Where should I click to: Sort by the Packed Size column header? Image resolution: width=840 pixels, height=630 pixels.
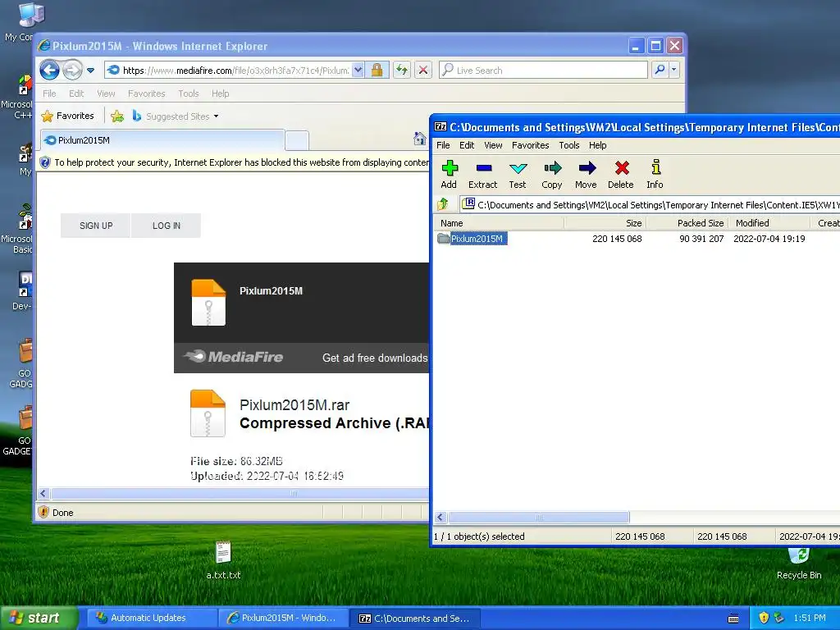coord(687,223)
